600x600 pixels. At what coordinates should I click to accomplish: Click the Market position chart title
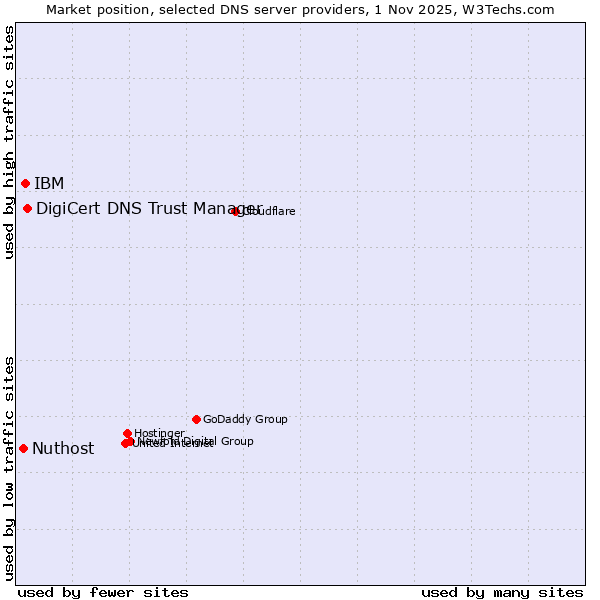pos(300,9)
